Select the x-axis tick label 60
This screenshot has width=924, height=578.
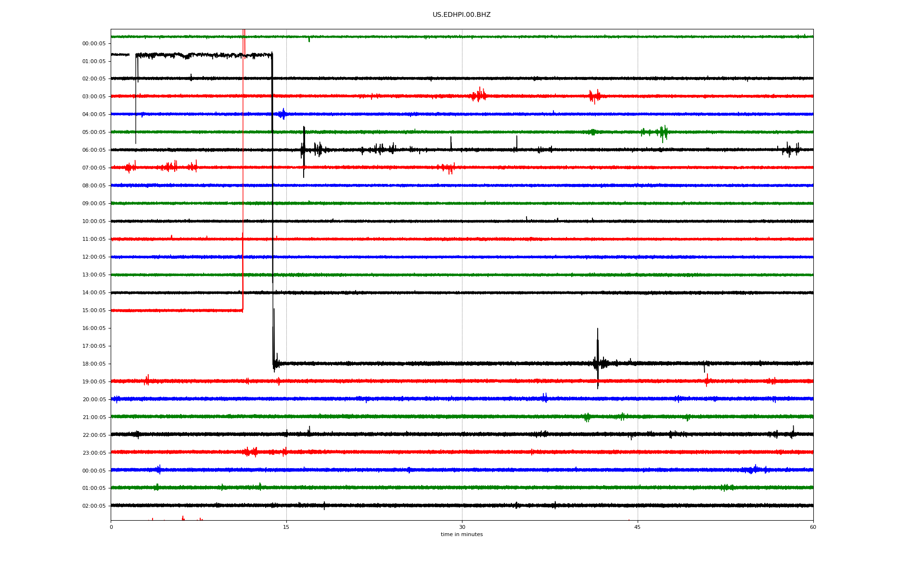coord(813,527)
